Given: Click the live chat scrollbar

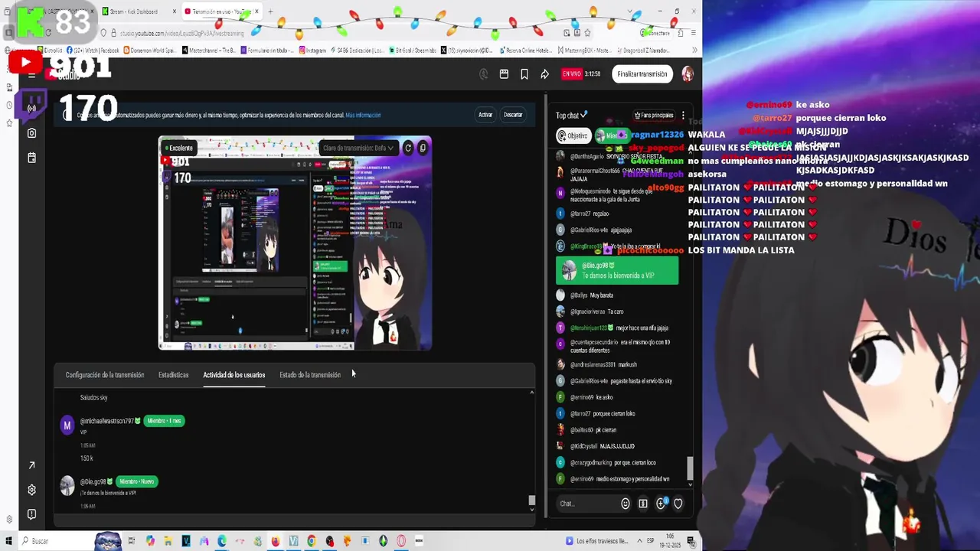Looking at the screenshot, I should pos(690,467).
